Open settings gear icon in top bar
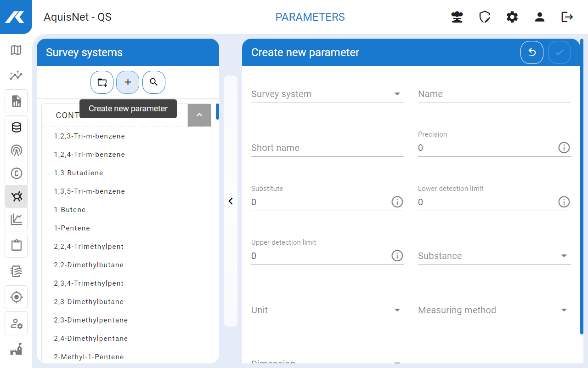Image resolution: width=588 pixels, height=368 pixels. point(512,17)
